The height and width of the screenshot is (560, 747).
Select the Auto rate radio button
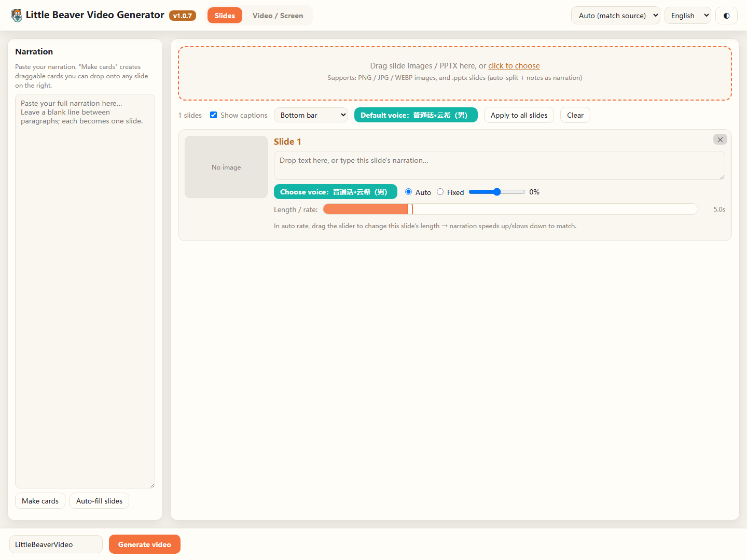click(409, 192)
